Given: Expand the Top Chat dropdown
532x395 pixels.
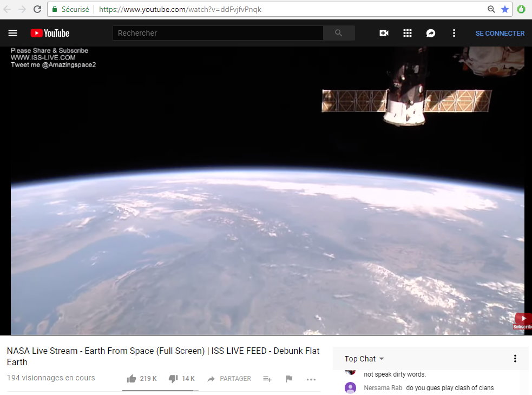Looking at the screenshot, I should pos(364,359).
